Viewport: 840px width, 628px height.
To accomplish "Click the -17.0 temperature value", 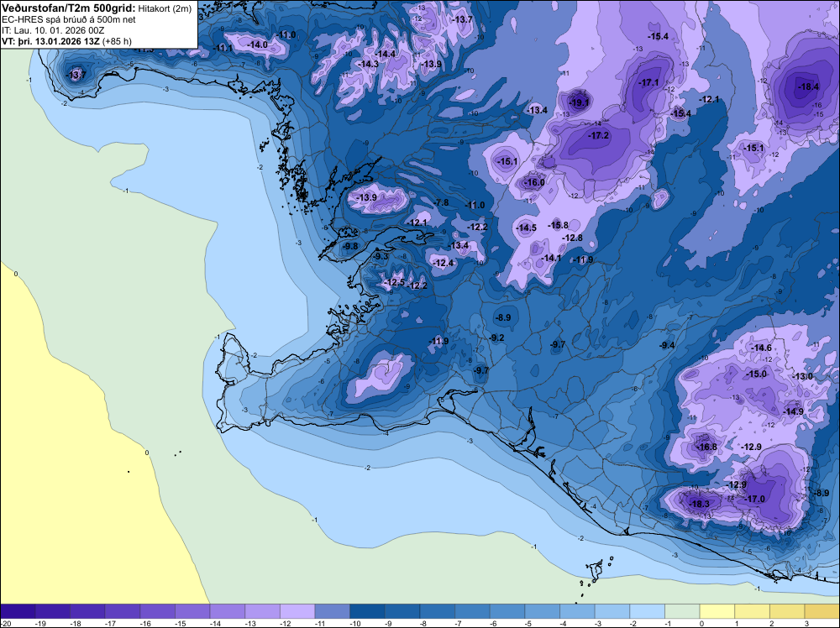I will click(754, 499).
